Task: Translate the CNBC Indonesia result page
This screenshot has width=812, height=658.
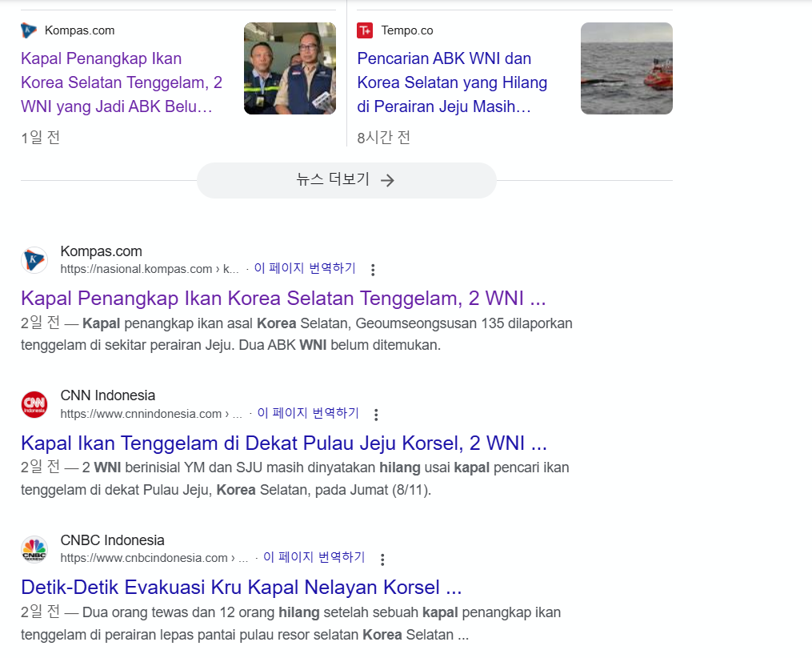Action: point(314,557)
